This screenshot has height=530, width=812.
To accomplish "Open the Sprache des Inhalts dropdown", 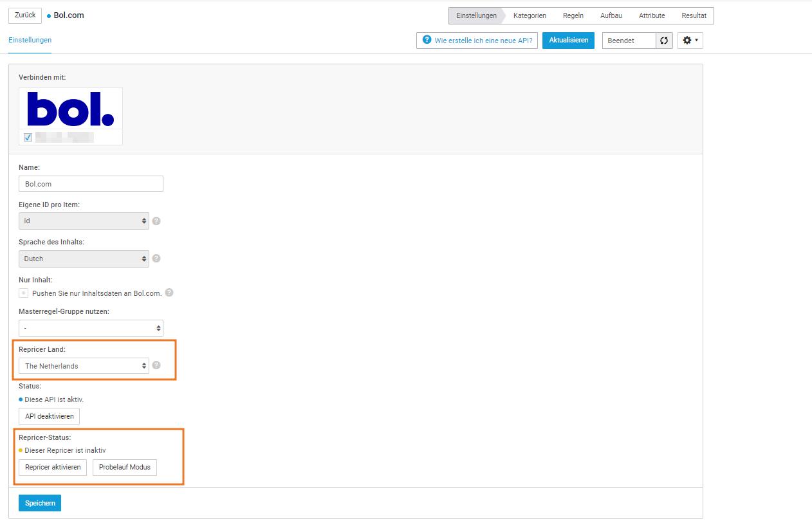I will click(x=84, y=259).
